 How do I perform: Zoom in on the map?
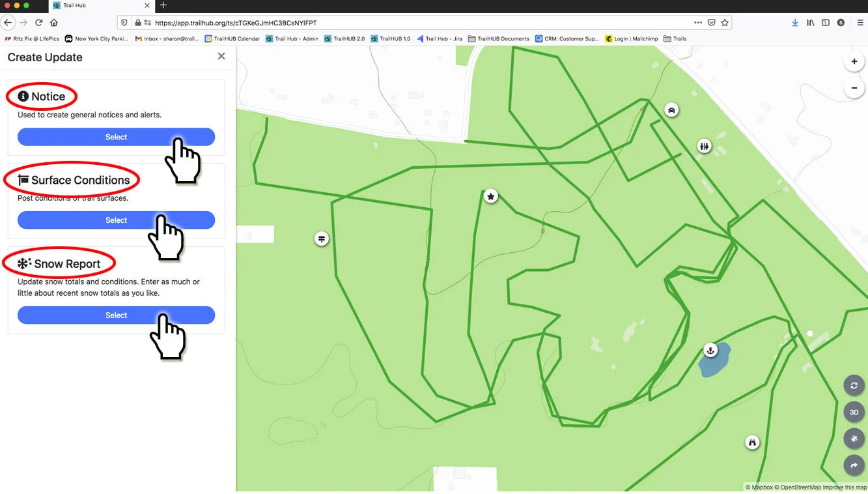pos(854,61)
